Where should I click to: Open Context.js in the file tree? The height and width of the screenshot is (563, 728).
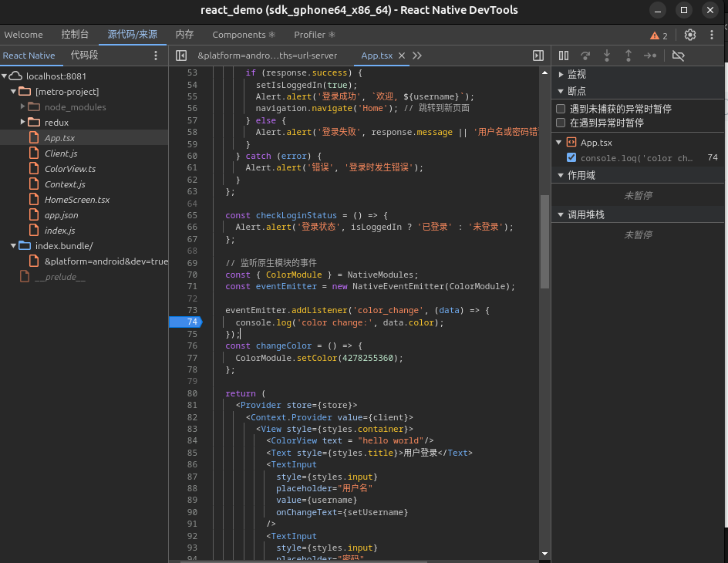click(x=65, y=184)
